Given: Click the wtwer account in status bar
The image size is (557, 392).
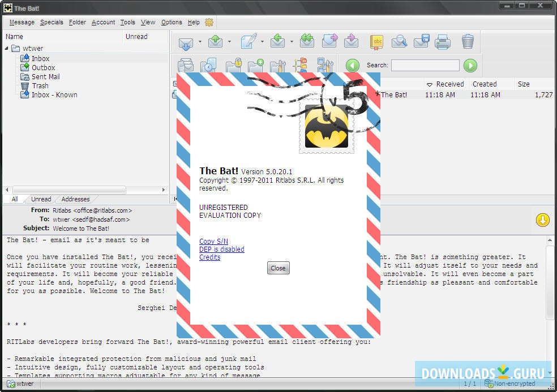Looking at the screenshot, I should [x=22, y=384].
